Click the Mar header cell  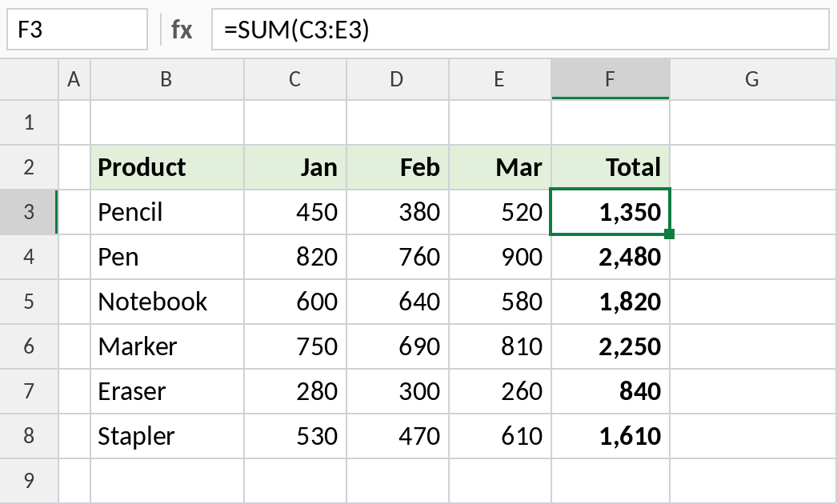click(500, 167)
